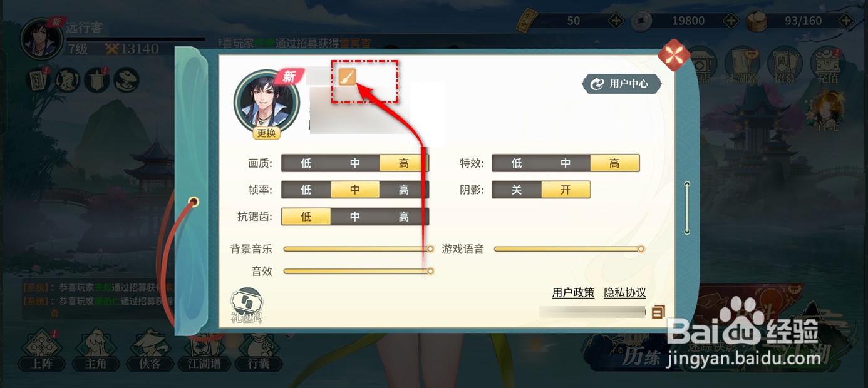Open 用户中心 user center button
Screen dimensions: 868x388
click(621, 84)
